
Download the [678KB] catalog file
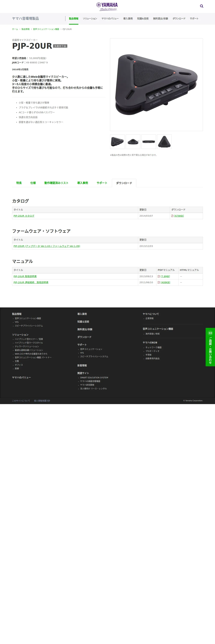pyautogui.click(x=179, y=216)
